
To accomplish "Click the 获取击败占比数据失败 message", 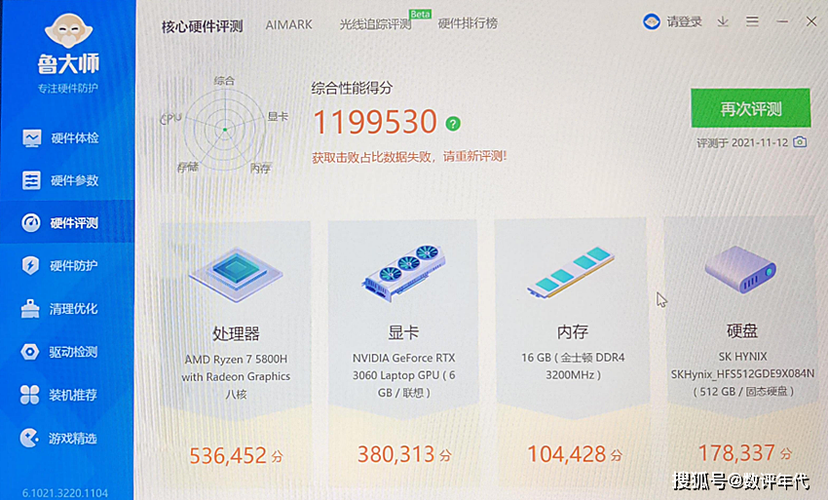I will [409, 157].
